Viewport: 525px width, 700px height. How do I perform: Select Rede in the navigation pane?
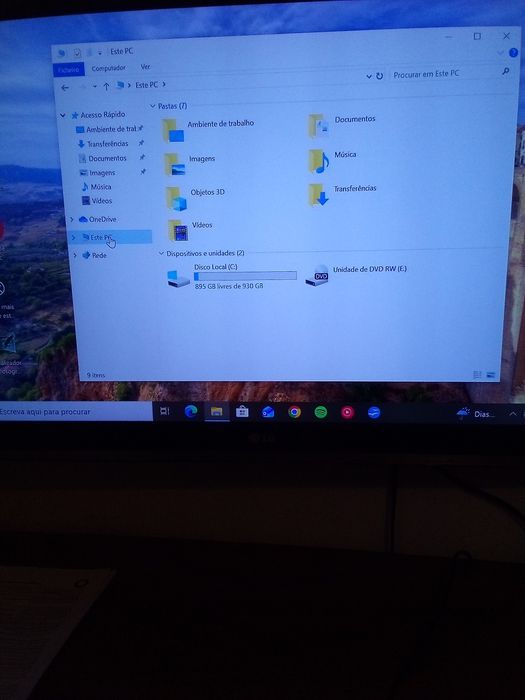click(x=99, y=255)
